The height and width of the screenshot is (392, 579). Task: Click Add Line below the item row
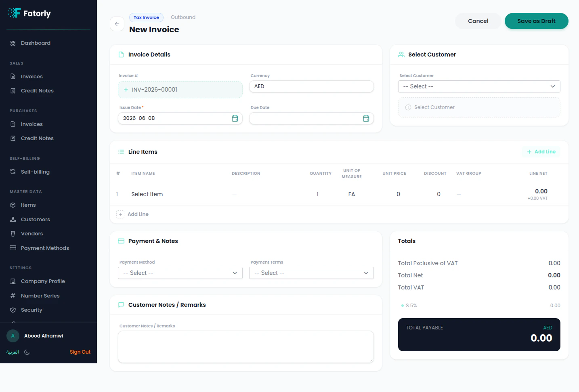click(132, 214)
